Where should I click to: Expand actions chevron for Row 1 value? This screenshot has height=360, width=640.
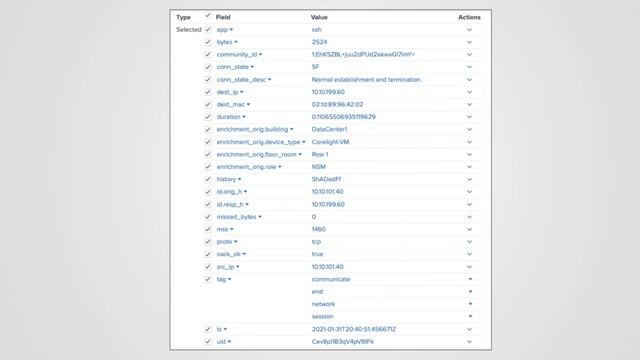469,154
